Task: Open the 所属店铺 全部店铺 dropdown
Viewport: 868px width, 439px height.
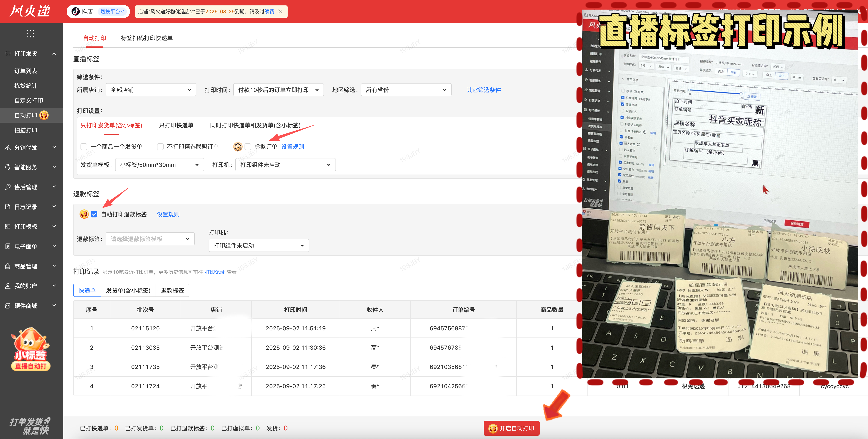Action: [x=151, y=90]
